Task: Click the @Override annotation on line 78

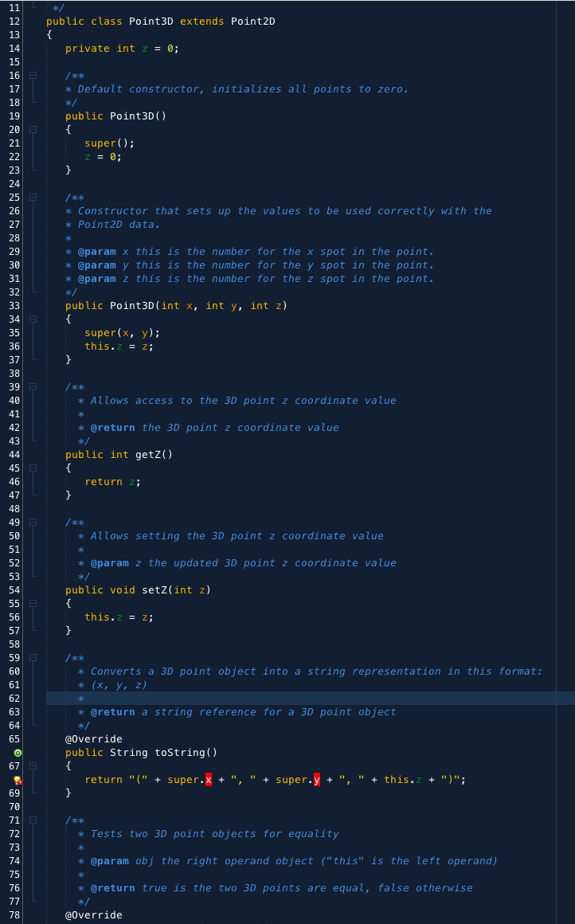Action: click(94, 915)
